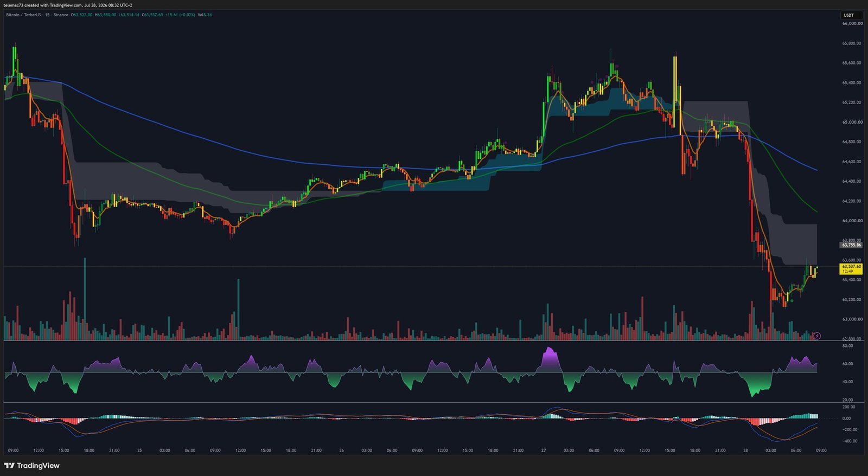Click the purple lightning bolt event icon
Screen dimensions: 868x476
[x=818, y=336]
